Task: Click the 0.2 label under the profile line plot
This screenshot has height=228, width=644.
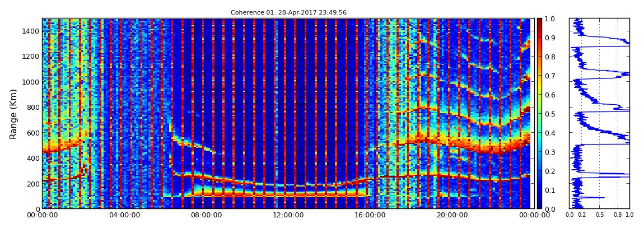Action: [x=582, y=215]
